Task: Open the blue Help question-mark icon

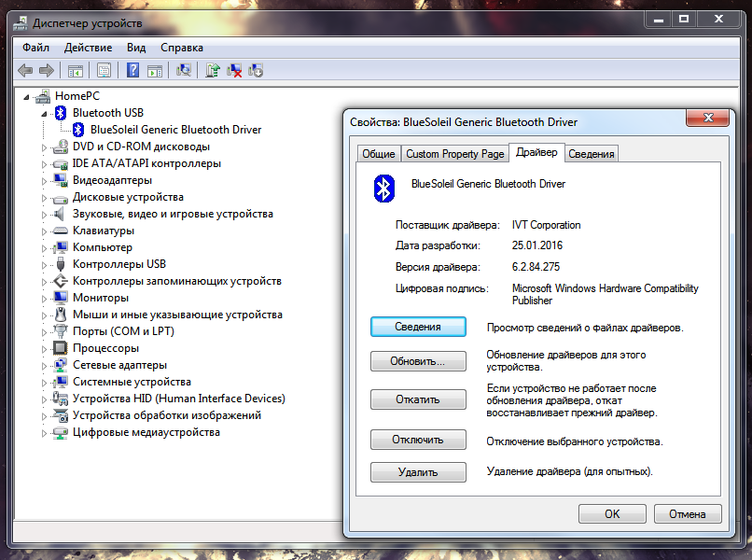Action: pyautogui.click(x=132, y=70)
